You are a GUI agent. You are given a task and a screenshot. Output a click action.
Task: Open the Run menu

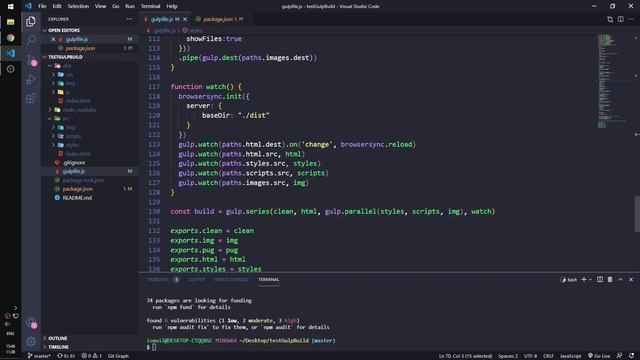[x=130, y=6]
